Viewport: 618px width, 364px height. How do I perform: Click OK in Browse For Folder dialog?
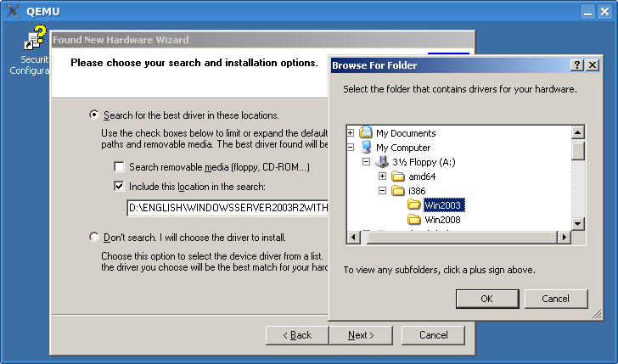point(487,299)
